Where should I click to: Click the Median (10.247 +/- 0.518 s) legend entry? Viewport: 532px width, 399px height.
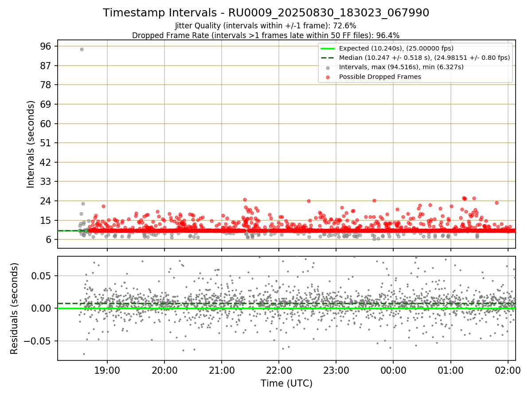[424, 58]
